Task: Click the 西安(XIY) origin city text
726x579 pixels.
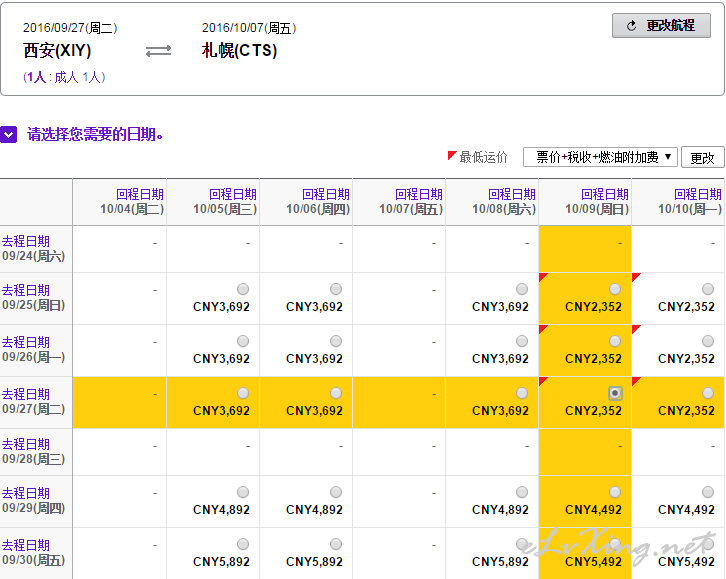Action: pyautogui.click(x=57, y=50)
